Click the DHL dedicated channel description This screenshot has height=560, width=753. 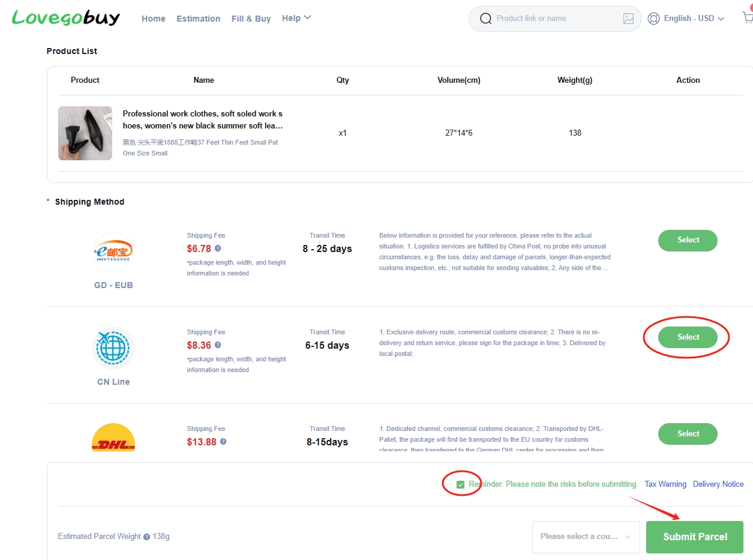point(492,439)
